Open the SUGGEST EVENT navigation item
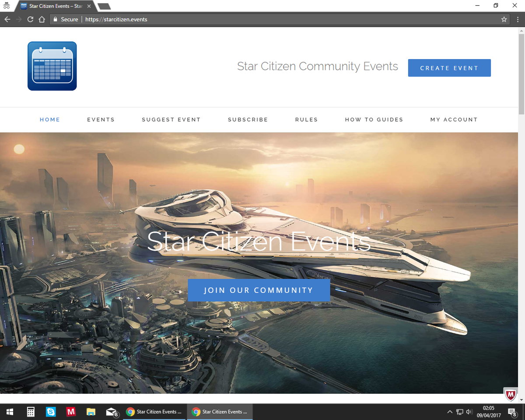 pyautogui.click(x=171, y=119)
